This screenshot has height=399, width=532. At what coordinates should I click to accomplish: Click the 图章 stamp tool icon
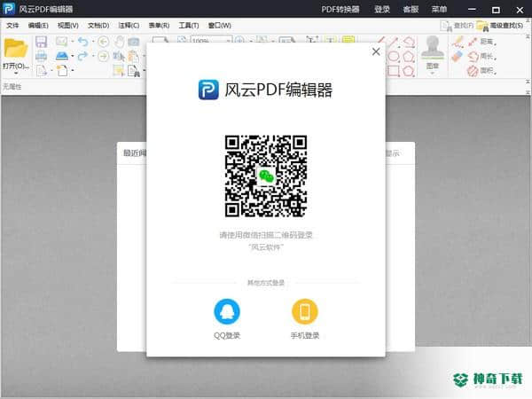pyautogui.click(x=433, y=48)
